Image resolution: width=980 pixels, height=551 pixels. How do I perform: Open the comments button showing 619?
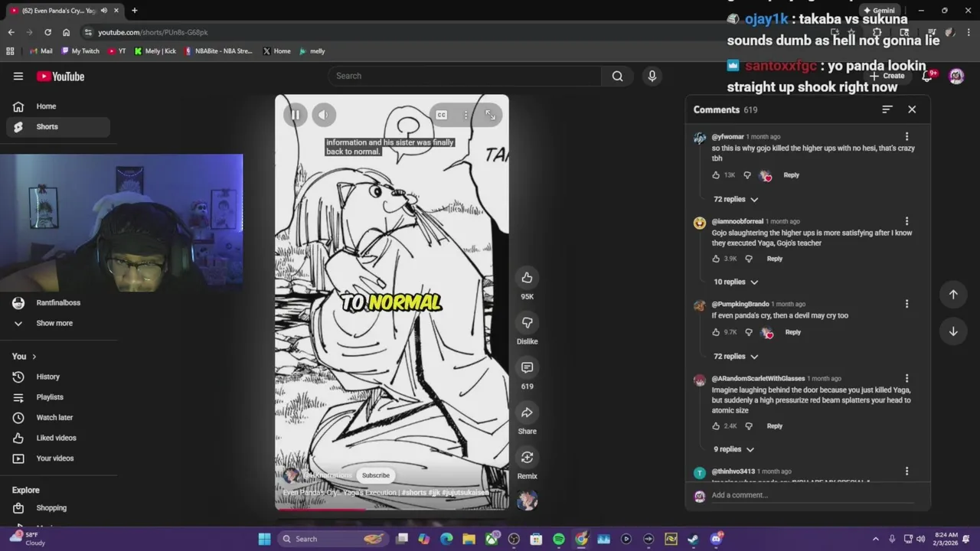click(x=527, y=367)
